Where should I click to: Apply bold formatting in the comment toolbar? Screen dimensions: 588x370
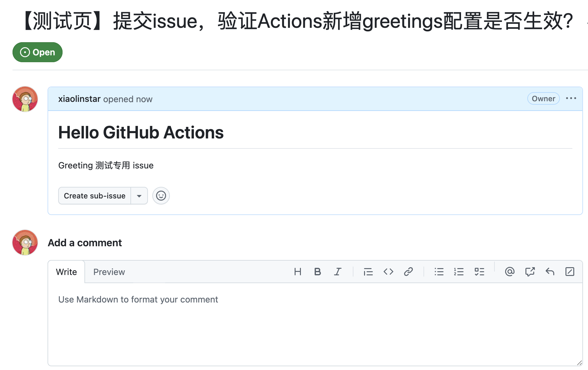317,272
